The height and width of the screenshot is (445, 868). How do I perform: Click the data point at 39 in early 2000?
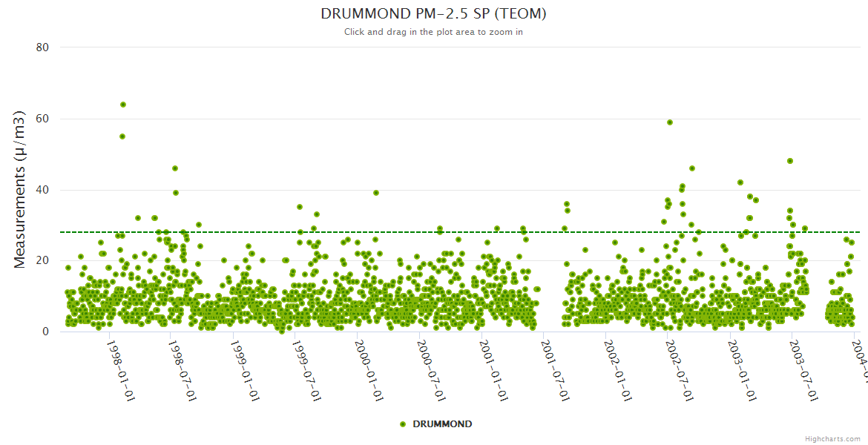click(376, 193)
